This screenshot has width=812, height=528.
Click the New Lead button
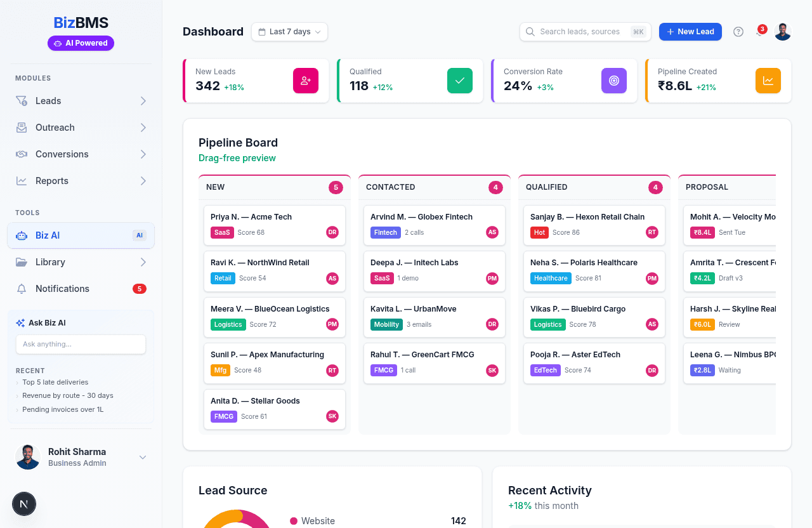(x=690, y=32)
